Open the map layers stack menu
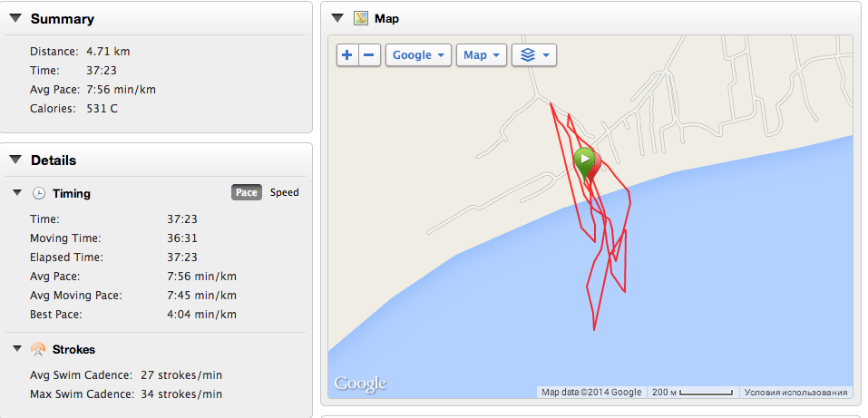The image size is (868, 418). (533, 55)
